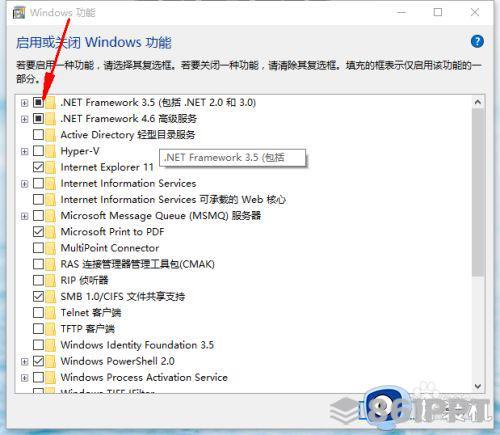Expand the Internet Information Services node

coord(24,184)
